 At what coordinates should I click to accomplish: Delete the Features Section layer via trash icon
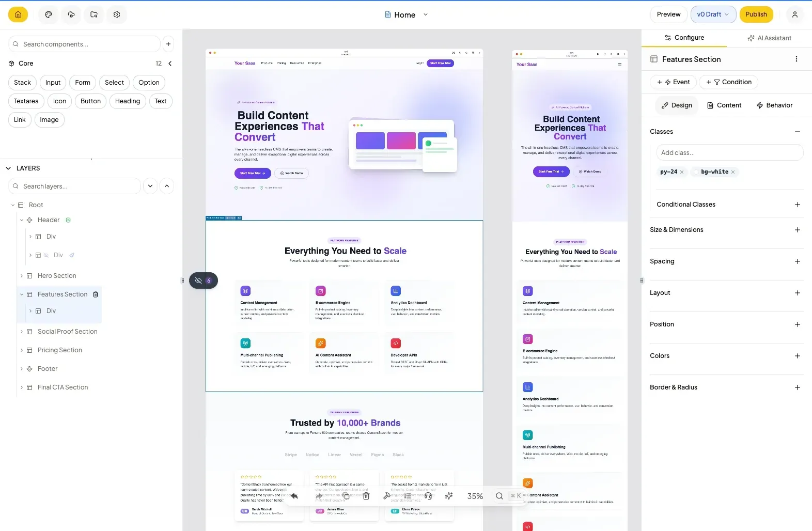pyautogui.click(x=96, y=294)
